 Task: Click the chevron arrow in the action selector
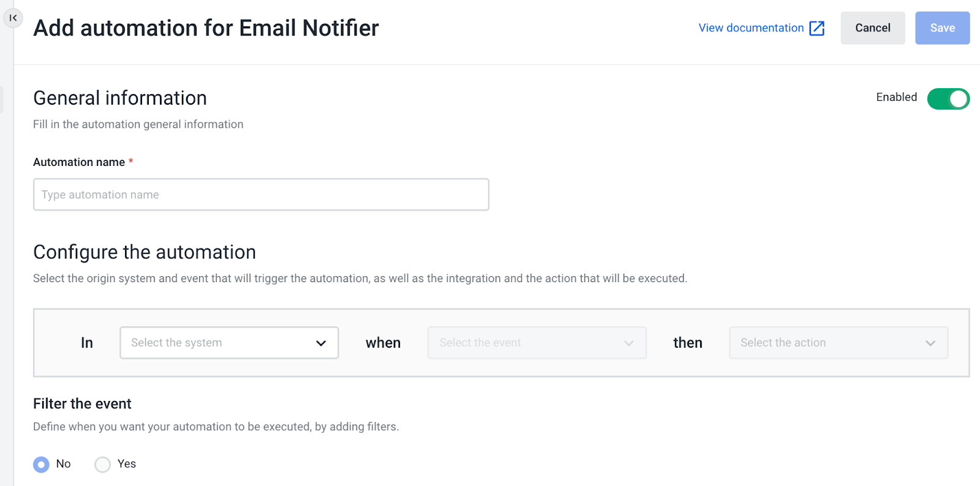coord(930,343)
